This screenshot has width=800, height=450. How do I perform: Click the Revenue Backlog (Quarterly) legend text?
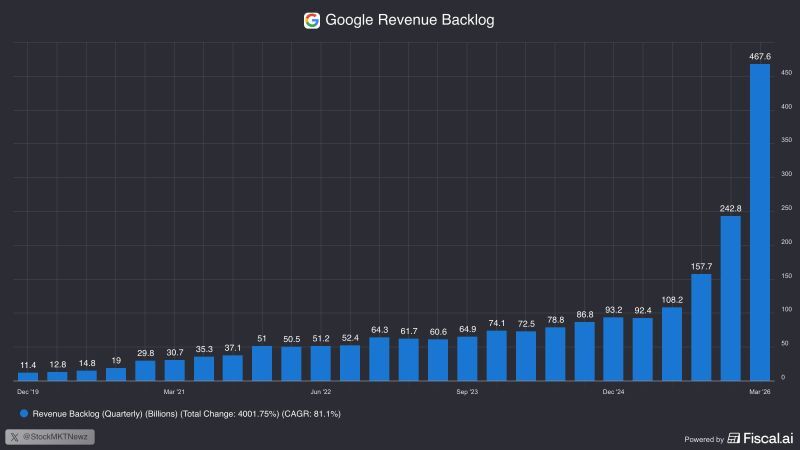pos(186,414)
